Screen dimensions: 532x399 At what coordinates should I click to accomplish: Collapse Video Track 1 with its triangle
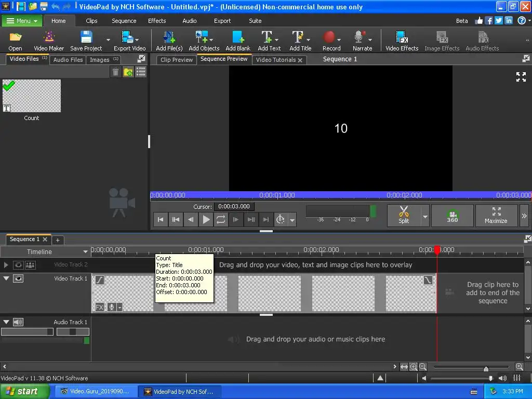6,278
